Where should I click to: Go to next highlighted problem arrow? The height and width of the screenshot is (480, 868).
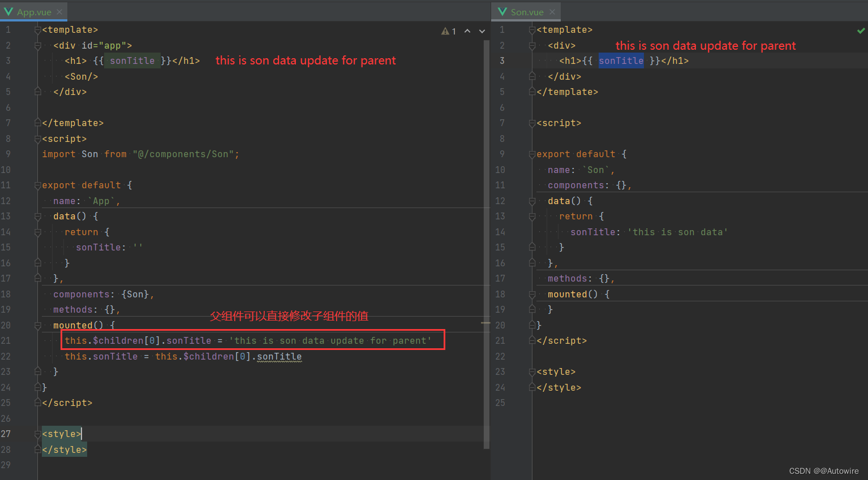pyautogui.click(x=482, y=31)
